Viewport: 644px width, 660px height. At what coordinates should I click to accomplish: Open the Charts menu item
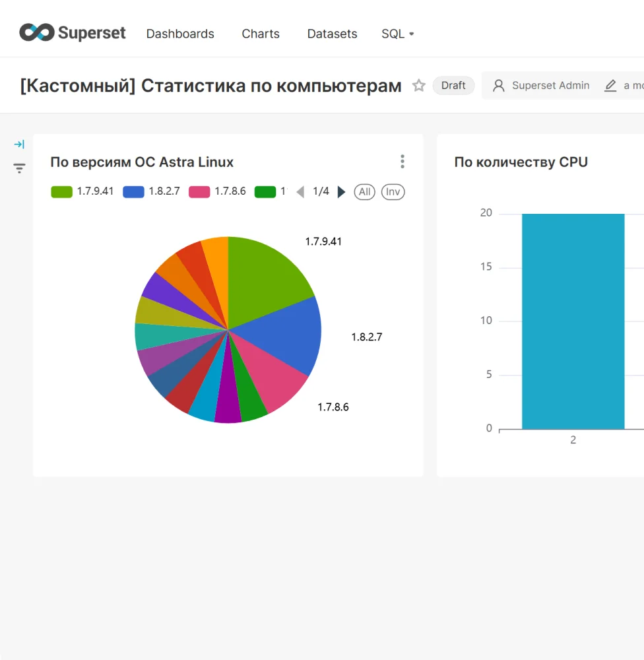(x=261, y=34)
